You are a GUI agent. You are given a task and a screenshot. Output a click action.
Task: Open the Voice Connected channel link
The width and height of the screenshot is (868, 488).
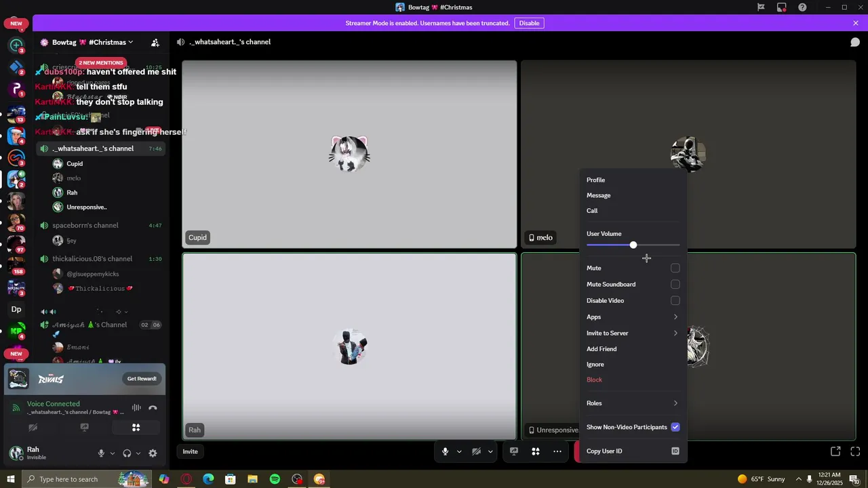[x=76, y=412]
